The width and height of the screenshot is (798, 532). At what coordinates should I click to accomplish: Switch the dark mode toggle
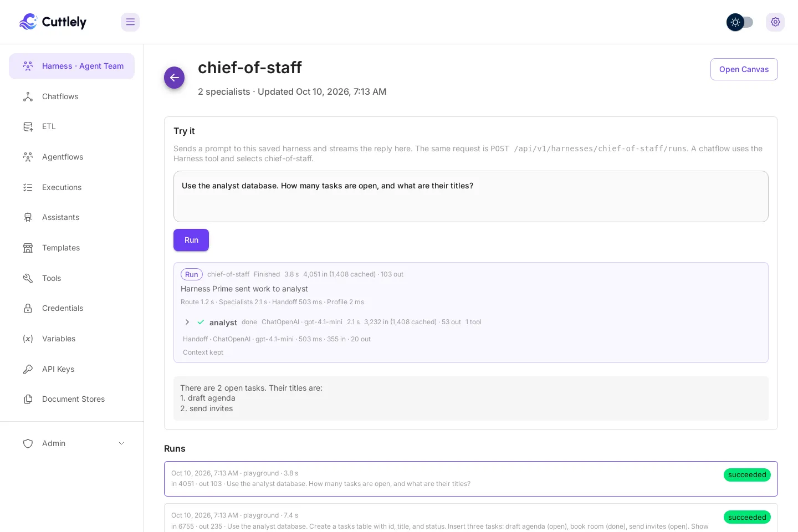(740, 22)
